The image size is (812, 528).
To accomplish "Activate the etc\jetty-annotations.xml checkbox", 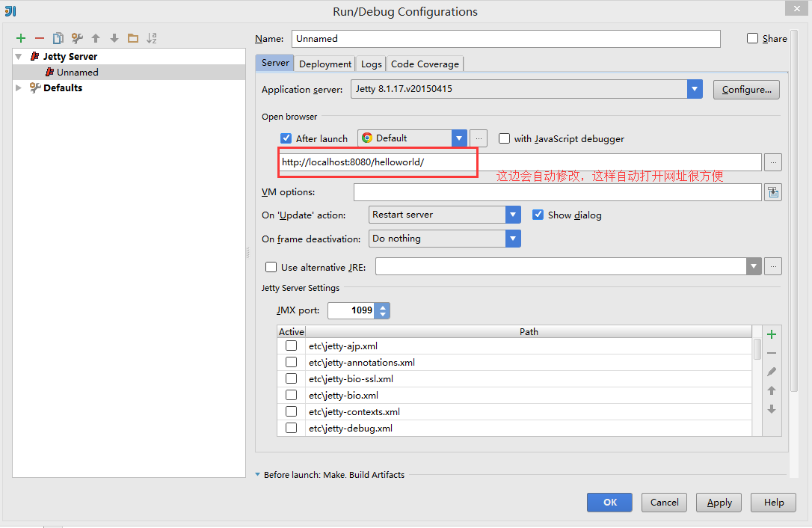I will [x=291, y=362].
